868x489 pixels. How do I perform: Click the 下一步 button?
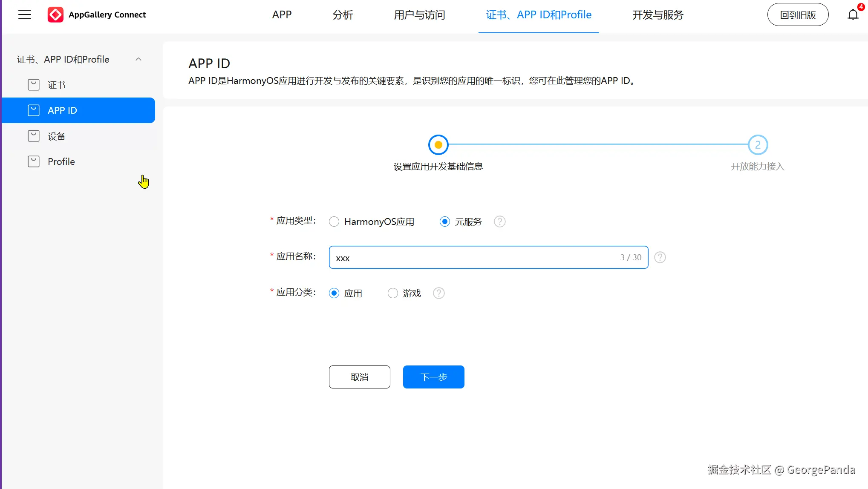click(x=433, y=377)
